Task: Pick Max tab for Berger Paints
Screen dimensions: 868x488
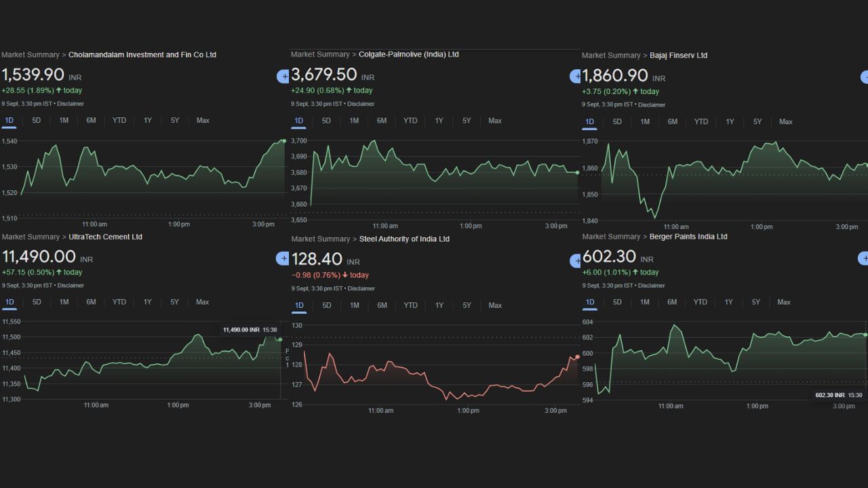Action: pos(784,302)
